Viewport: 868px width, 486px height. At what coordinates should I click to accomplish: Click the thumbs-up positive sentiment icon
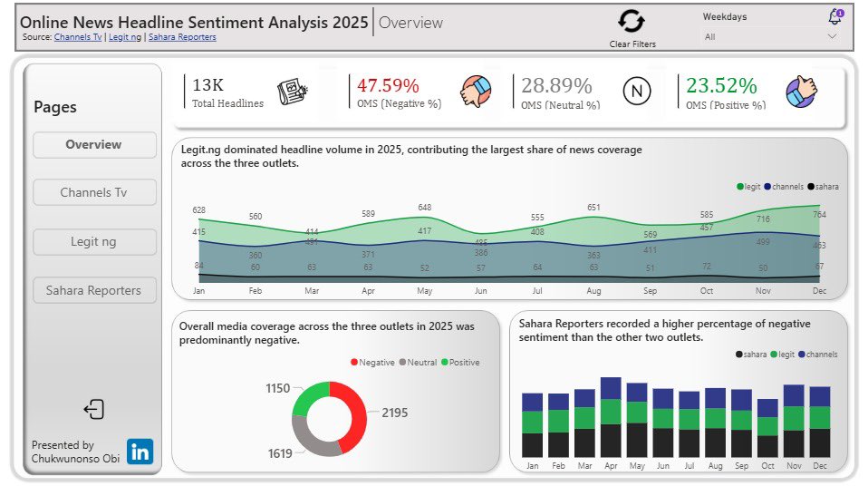[802, 92]
